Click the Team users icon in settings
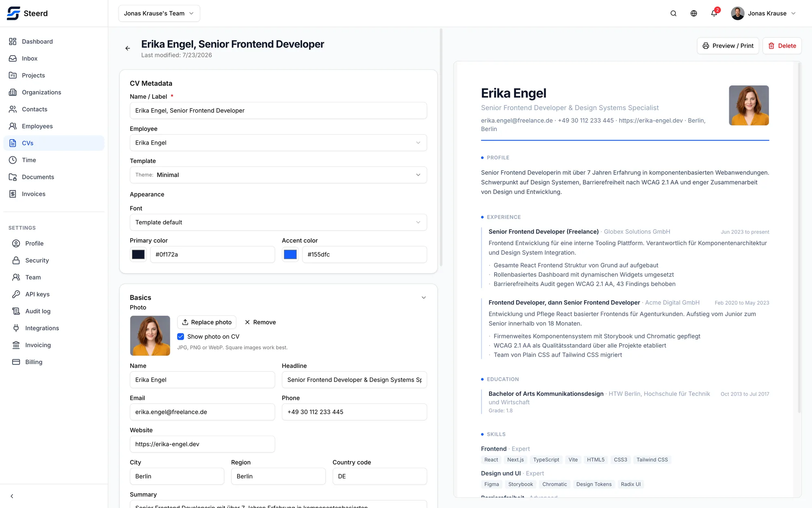The height and width of the screenshot is (508, 812). (16, 277)
